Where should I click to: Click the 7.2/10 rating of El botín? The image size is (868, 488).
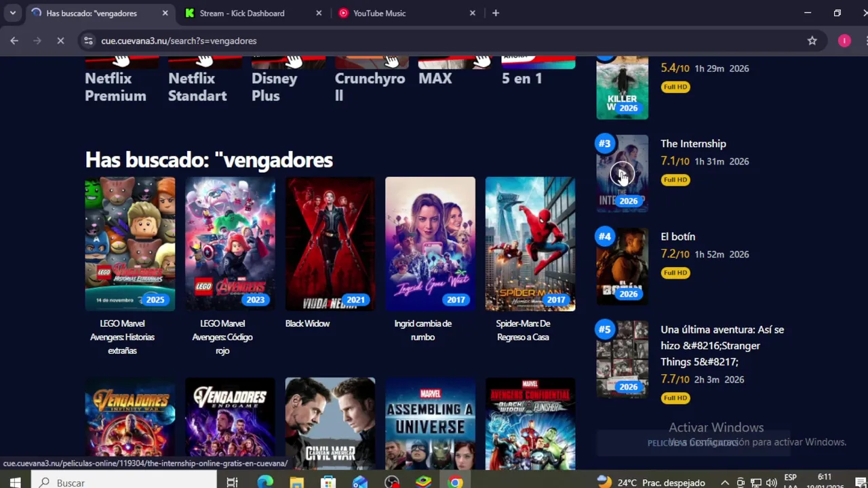pos(675,254)
